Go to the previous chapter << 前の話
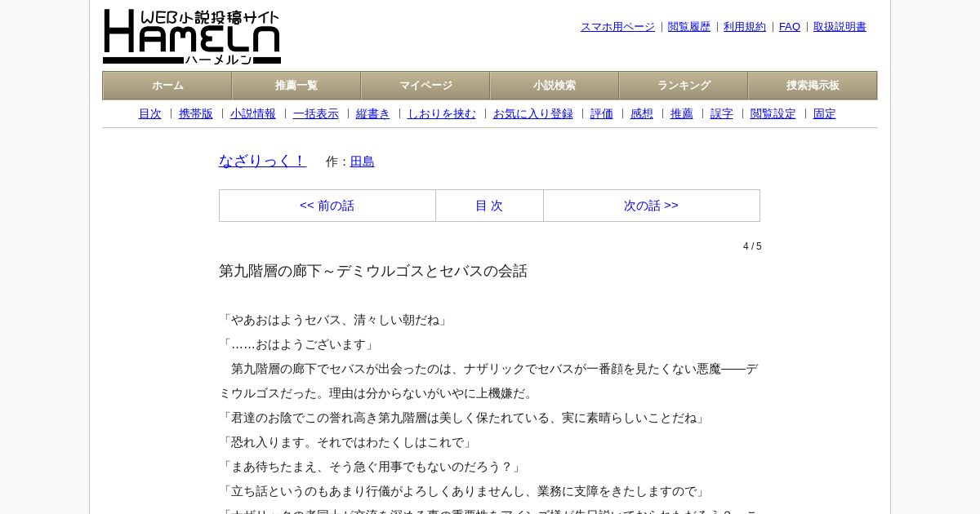This screenshot has height=514, width=980. 327,206
